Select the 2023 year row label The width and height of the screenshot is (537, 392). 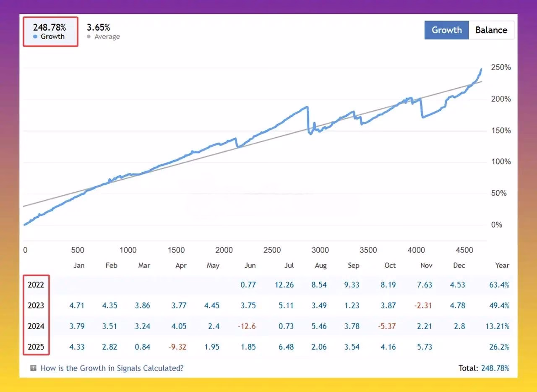[x=36, y=306]
